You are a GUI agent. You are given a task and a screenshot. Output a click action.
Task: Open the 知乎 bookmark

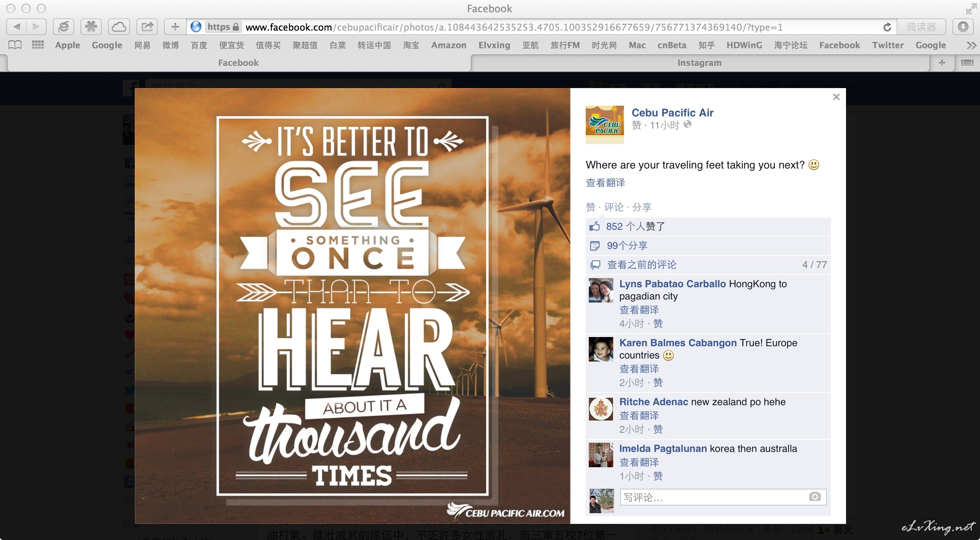click(706, 45)
